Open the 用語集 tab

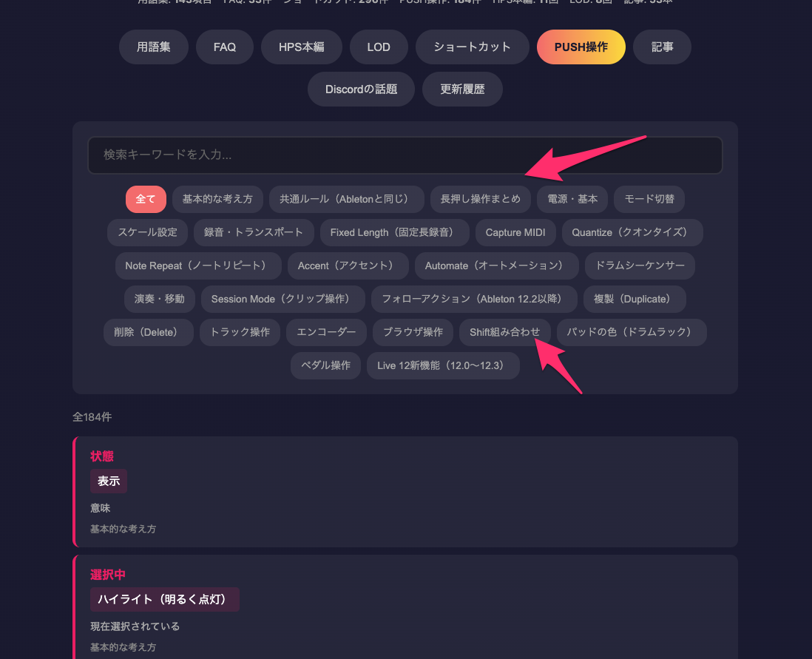(x=153, y=47)
